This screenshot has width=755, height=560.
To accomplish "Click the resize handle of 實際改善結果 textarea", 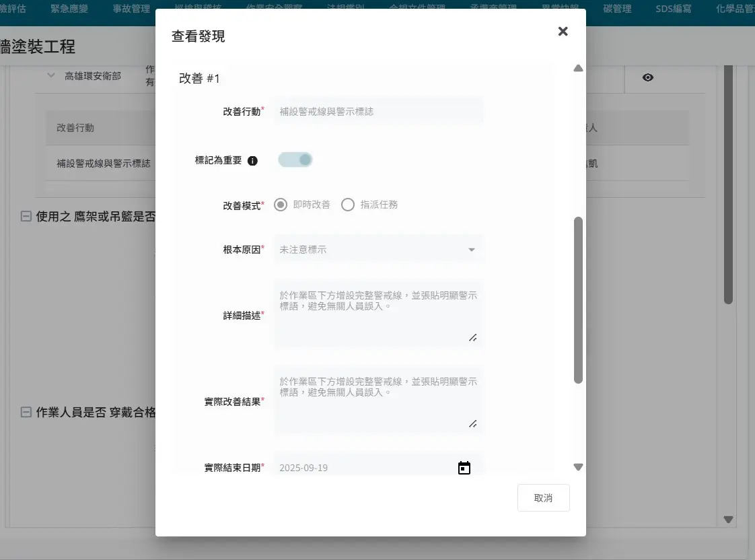I will pyautogui.click(x=473, y=424).
